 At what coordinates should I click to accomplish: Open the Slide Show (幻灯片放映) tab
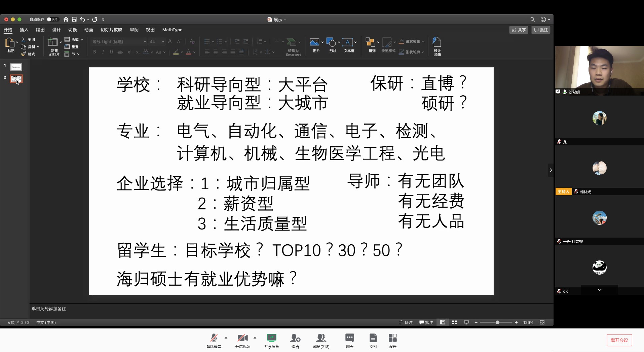coord(111,30)
